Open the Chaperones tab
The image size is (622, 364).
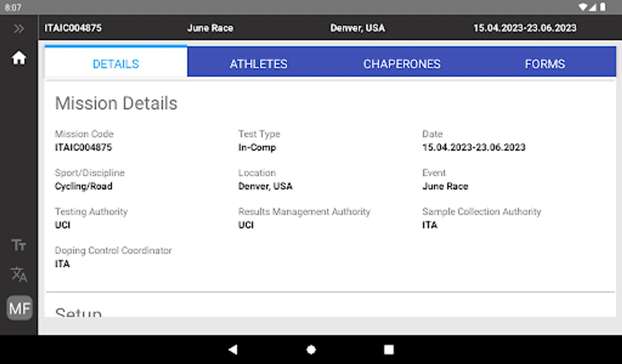coord(402,64)
